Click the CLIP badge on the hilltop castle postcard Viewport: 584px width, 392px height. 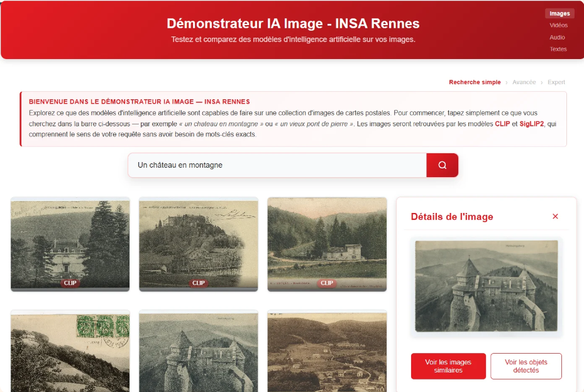pyautogui.click(x=198, y=283)
